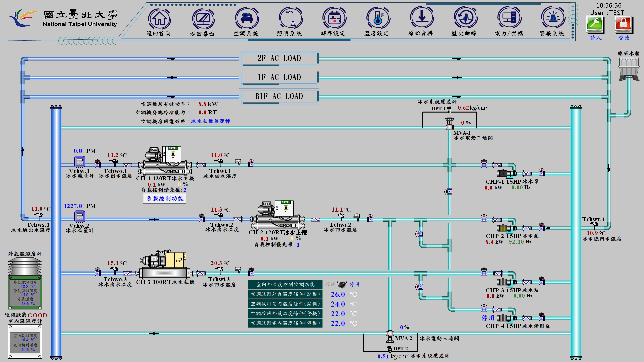
Task: Open the 電力/架構 power architecture menu
Action: (508, 19)
